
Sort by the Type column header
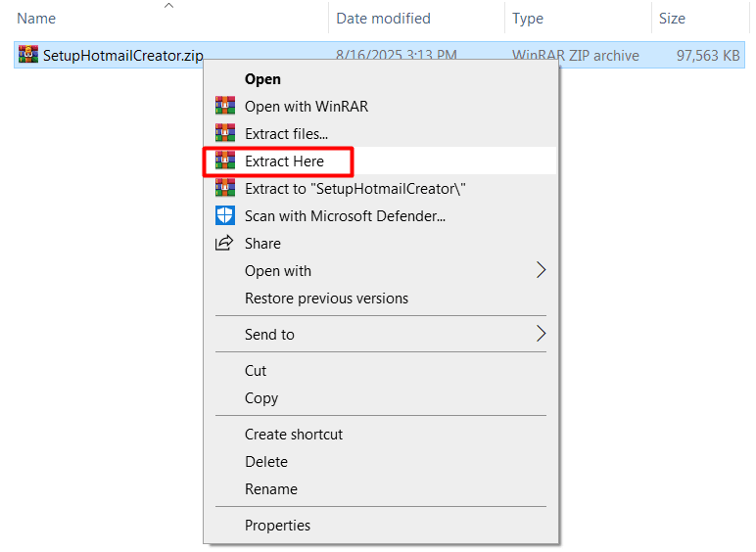528,19
